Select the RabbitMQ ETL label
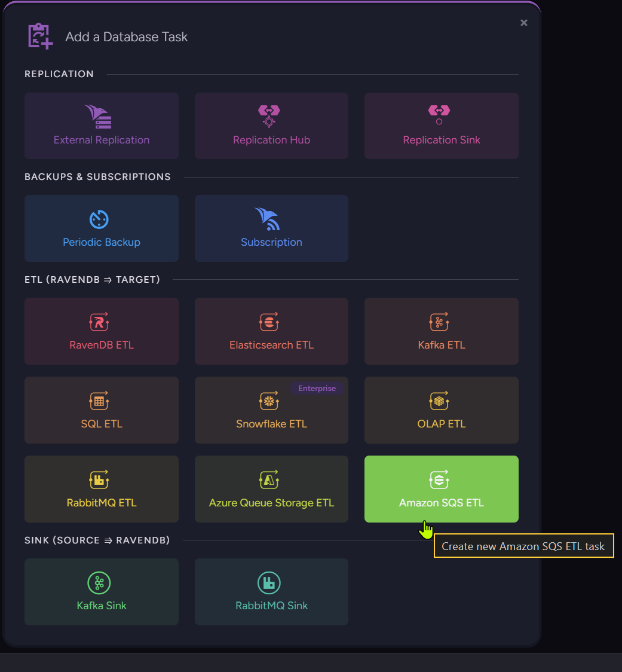Screen dimensions: 622x672 click(102, 503)
